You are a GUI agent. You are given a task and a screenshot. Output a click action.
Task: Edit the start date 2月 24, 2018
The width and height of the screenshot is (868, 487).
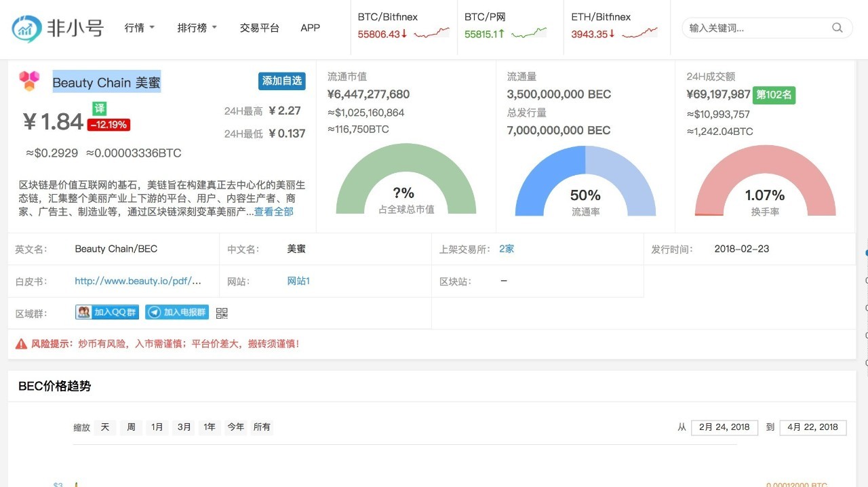[x=724, y=427]
